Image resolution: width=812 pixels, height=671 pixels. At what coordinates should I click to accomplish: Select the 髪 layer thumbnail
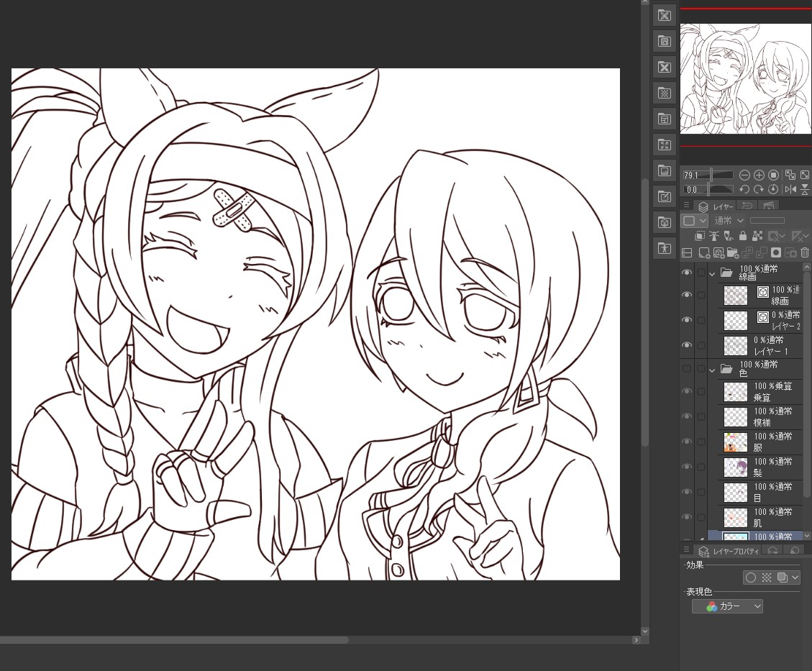[x=736, y=467]
